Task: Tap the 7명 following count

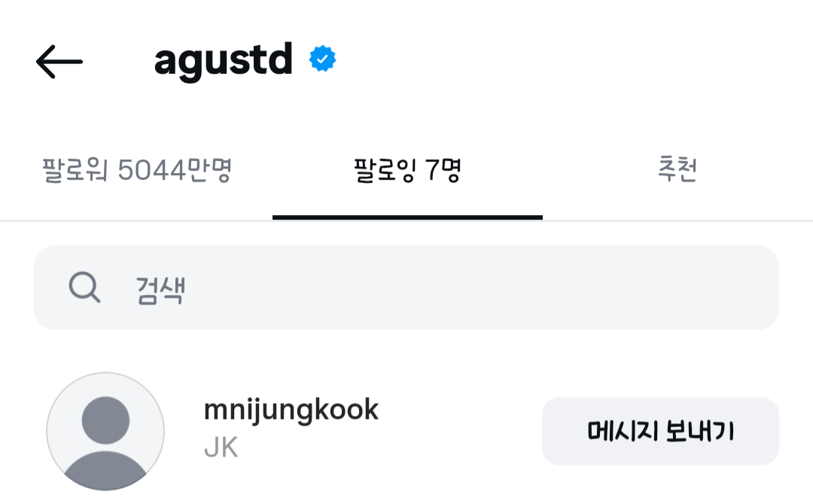Action: [443, 171]
